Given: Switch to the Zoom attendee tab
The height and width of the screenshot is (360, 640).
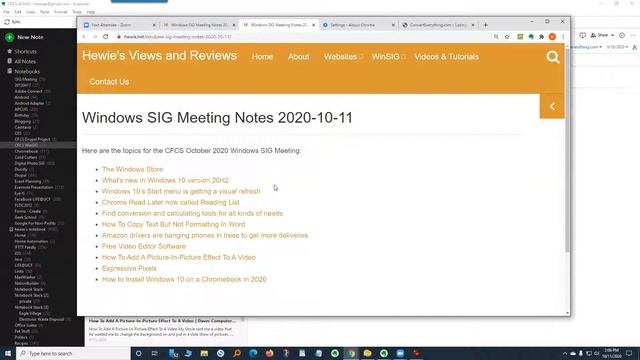Looking at the screenshot, I should click(119, 25).
